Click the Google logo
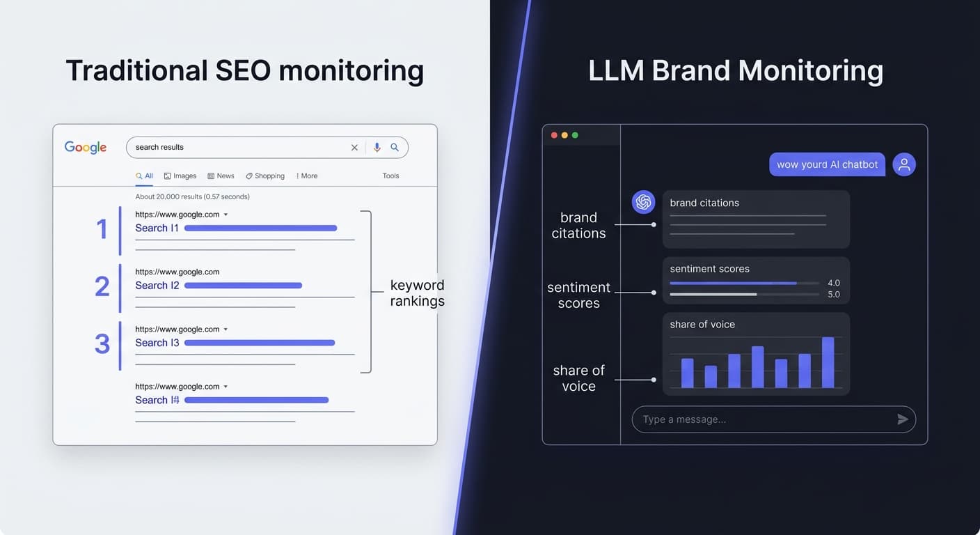 coord(86,147)
